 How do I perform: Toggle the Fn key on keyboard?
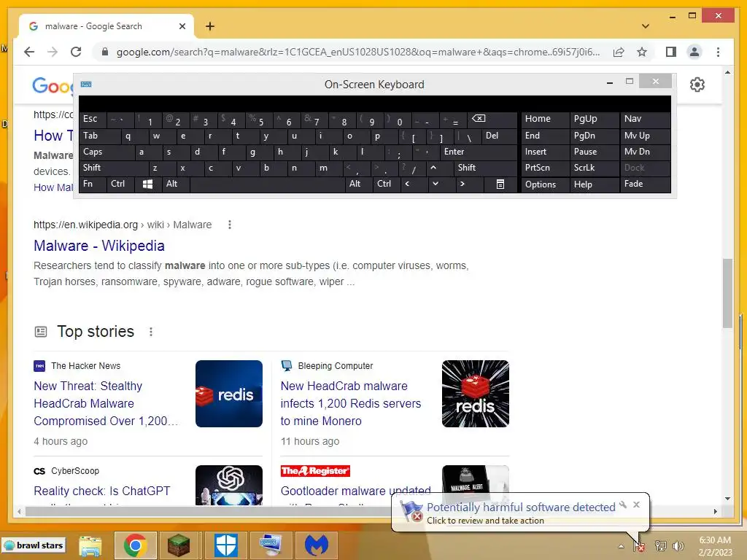click(93, 184)
